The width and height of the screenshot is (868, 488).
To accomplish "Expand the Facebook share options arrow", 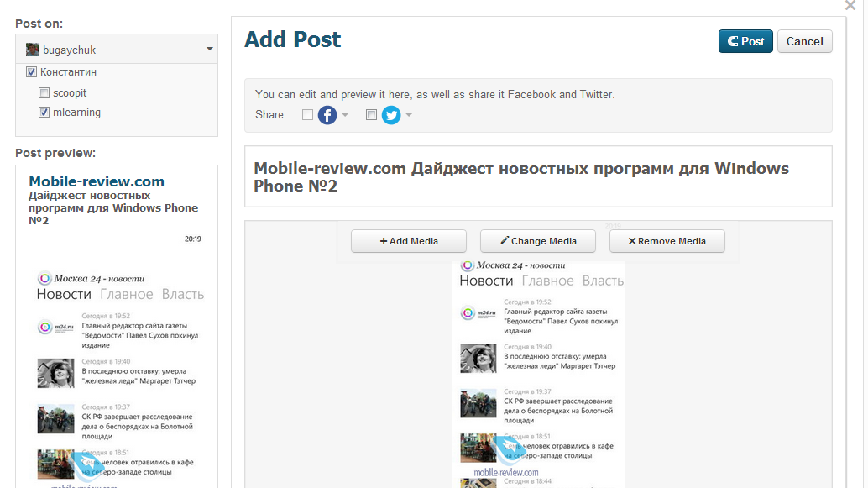I will point(345,115).
